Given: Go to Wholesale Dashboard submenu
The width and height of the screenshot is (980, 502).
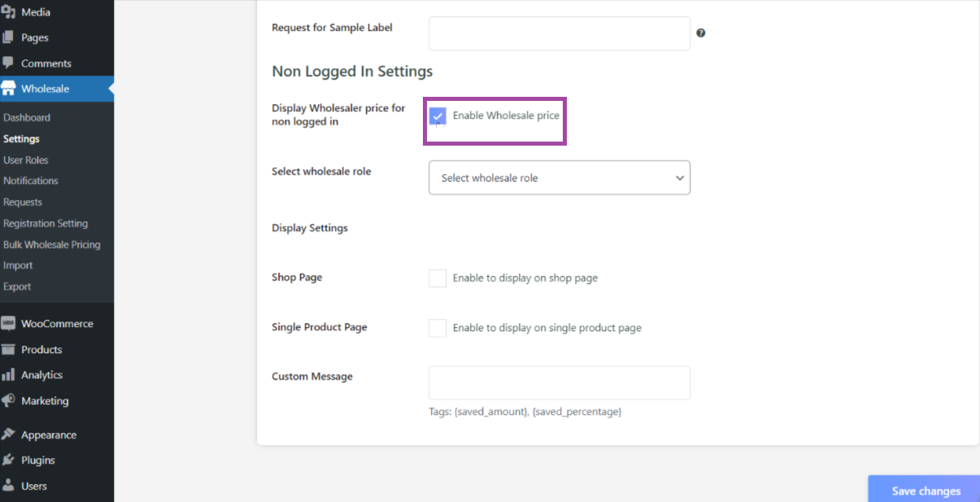Looking at the screenshot, I should tap(27, 118).
